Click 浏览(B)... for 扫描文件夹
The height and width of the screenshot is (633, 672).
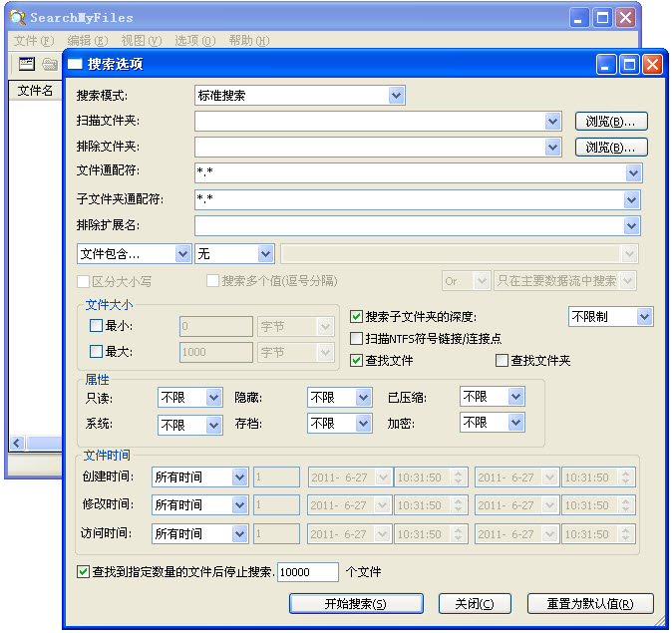[611, 122]
